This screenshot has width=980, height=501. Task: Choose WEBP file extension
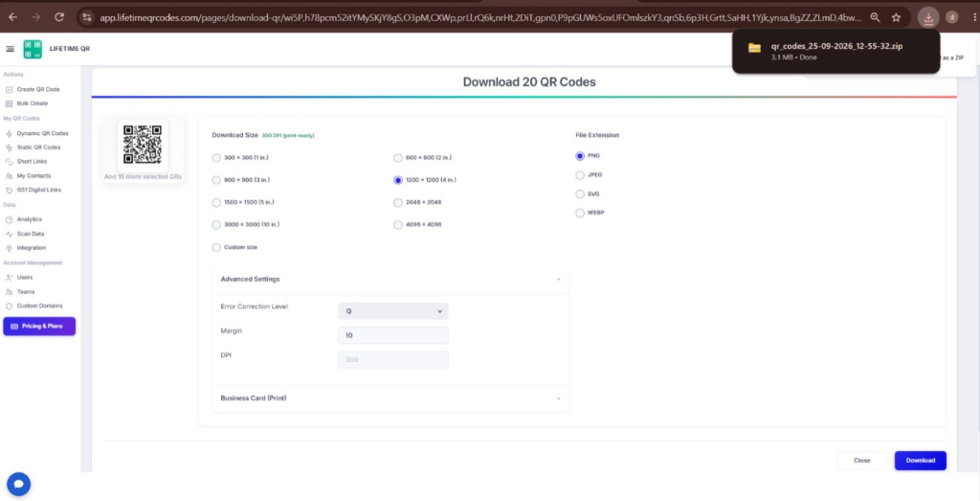(580, 214)
